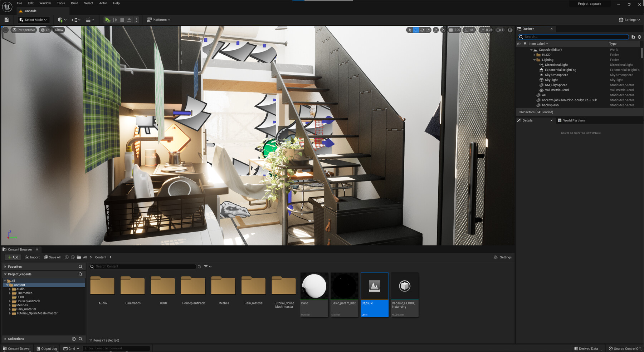Open the Select Mode dropdown

[x=33, y=20]
